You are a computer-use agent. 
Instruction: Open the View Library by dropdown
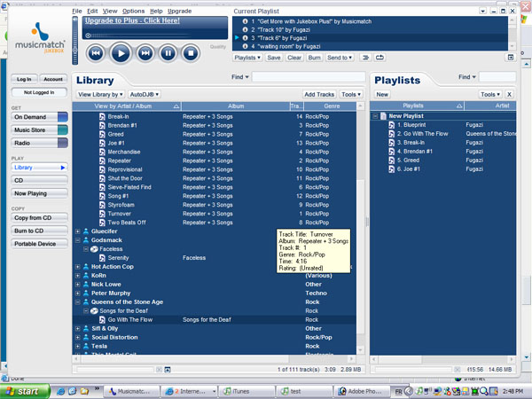100,94
